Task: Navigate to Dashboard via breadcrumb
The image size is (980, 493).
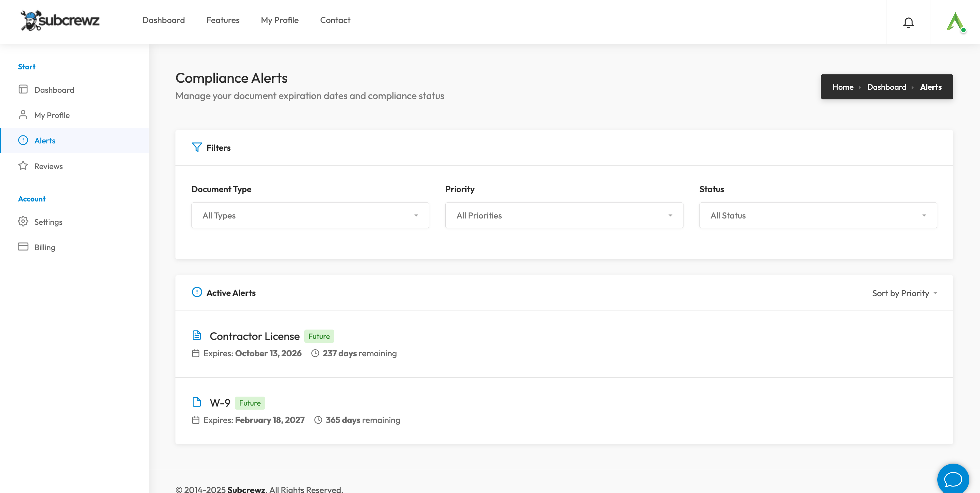Action: pos(887,87)
